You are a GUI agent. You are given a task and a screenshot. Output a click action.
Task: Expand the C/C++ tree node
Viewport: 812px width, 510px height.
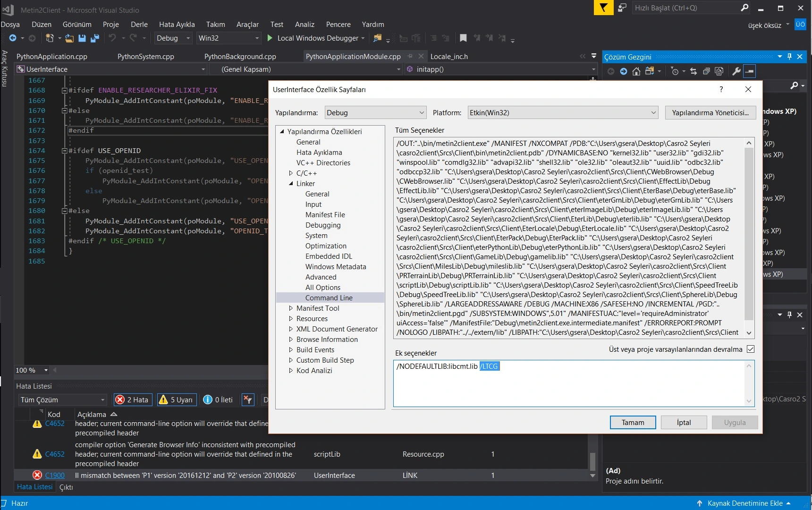point(291,173)
